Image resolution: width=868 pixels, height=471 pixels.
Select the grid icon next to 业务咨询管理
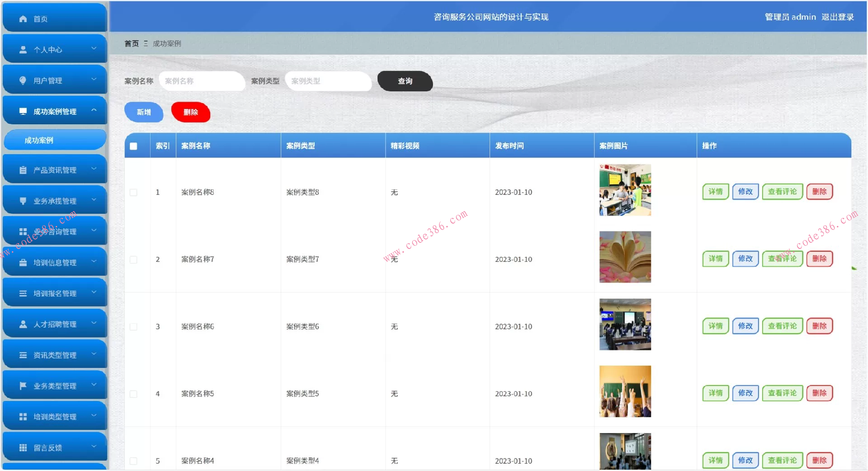click(23, 231)
